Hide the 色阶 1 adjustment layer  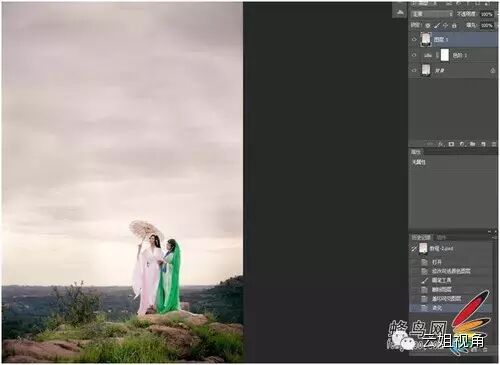pos(414,55)
